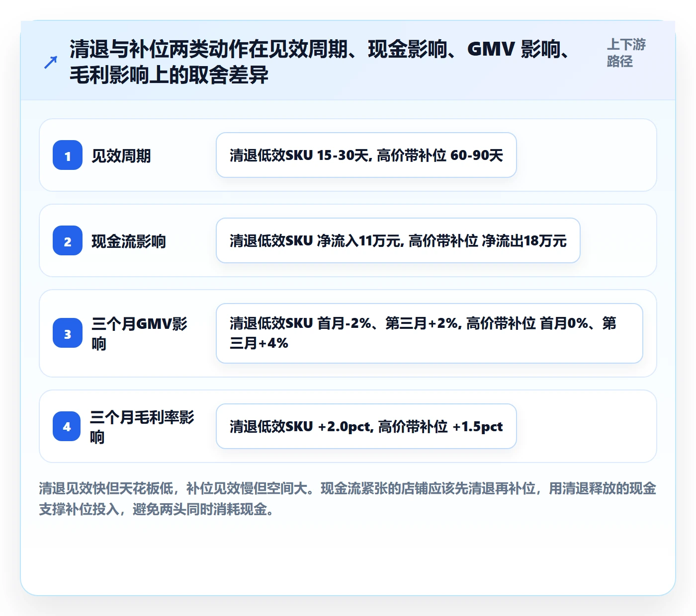The width and height of the screenshot is (696, 616).
Task: Select the 见效周期 row label
Action: pos(121,156)
